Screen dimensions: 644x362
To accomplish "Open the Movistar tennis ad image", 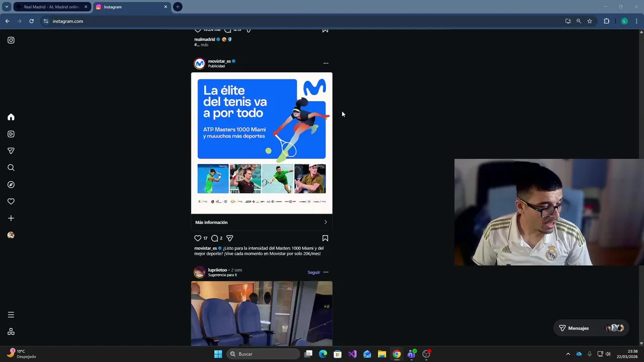I will [x=262, y=143].
